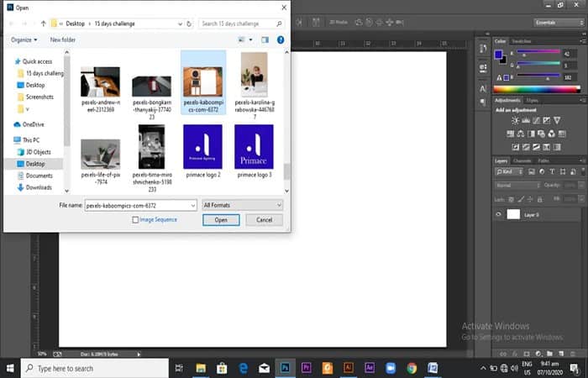Add an Exposure adjustment
The image size is (588, 378).
547,120
